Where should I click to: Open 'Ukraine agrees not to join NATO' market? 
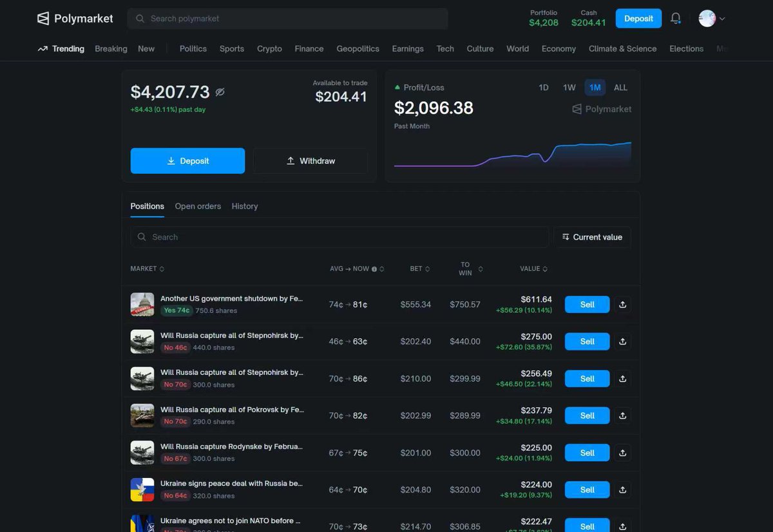[x=231, y=520]
